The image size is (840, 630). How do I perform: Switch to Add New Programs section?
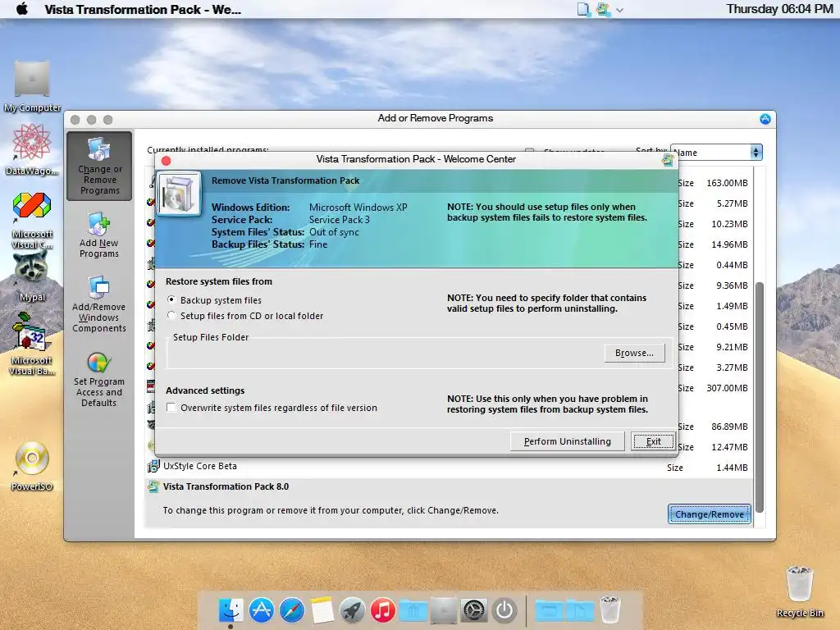[x=99, y=235]
